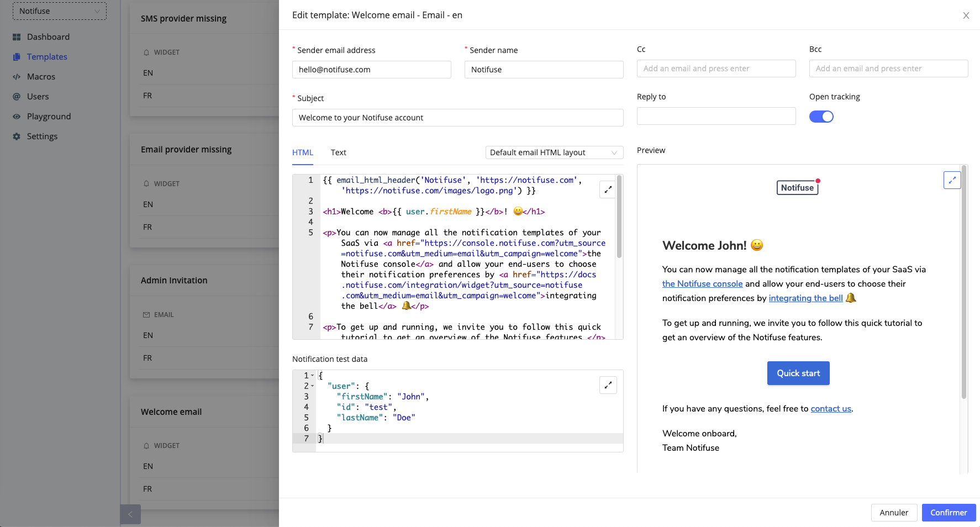The image size is (980, 527).
Task: Focus the Cc email input
Action: [x=716, y=68]
